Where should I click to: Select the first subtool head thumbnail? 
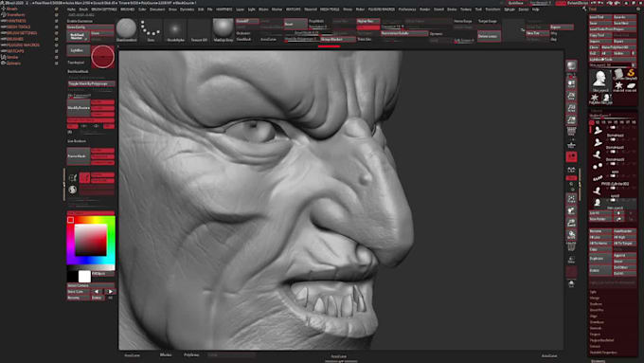click(x=598, y=130)
